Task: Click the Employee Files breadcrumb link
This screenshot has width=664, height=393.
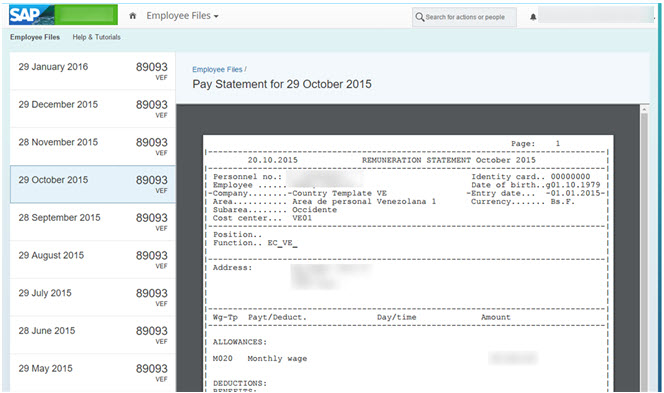Action: pos(217,69)
